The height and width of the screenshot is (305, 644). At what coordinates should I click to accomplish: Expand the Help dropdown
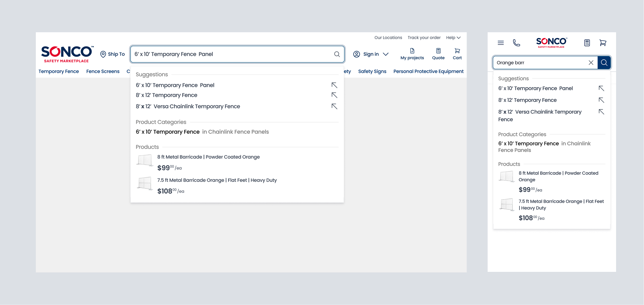453,38
